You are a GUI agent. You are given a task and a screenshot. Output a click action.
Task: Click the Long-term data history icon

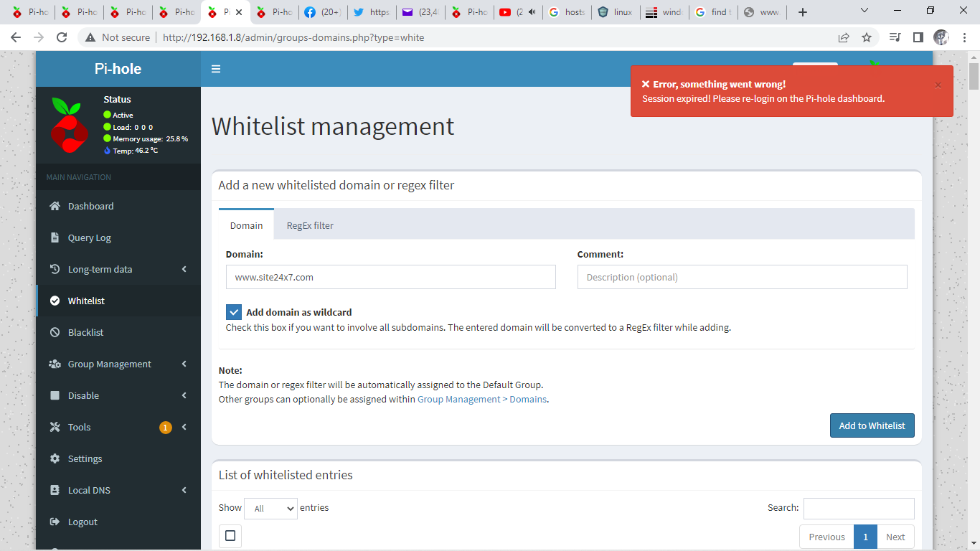[54, 269]
